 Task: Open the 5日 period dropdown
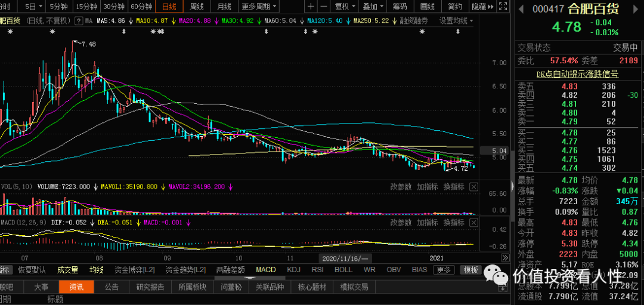(35, 7)
